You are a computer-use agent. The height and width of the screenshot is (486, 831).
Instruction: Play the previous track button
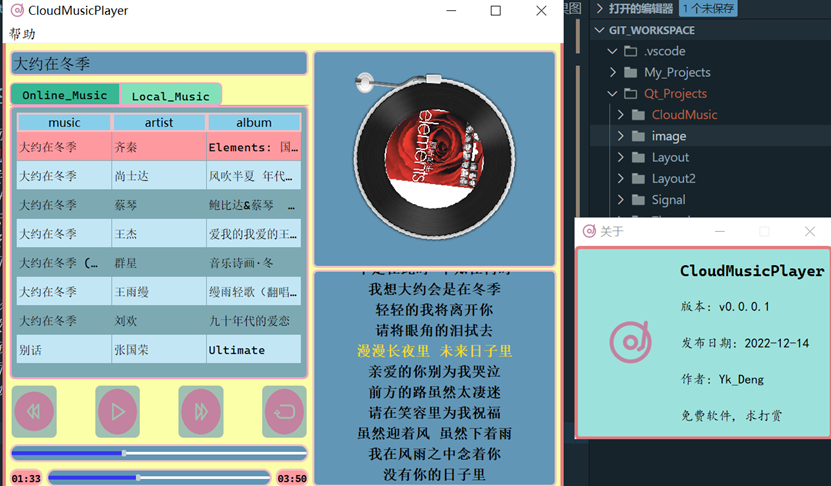[x=34, y=411]
